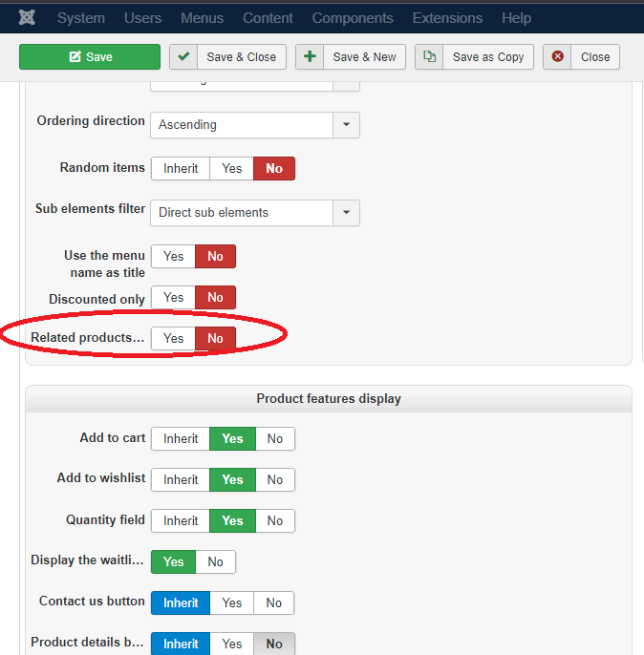The width and height of the screenshot is (644, 655).
Task: Set Random items to Inherit
Action: click(181, 168)
